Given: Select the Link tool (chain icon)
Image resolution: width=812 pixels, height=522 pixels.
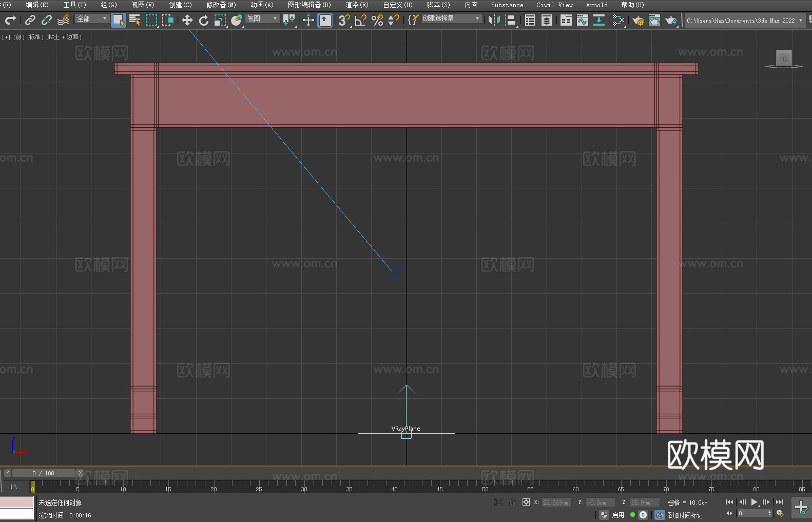Looking at the screenshot, I should pos(30,20).
